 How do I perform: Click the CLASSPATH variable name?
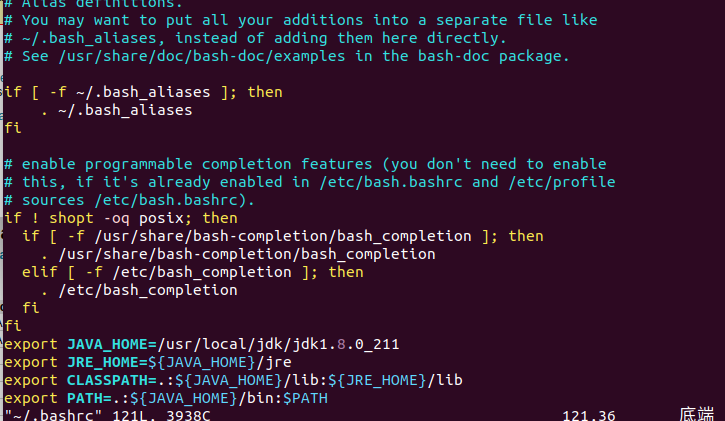(108, 380)
